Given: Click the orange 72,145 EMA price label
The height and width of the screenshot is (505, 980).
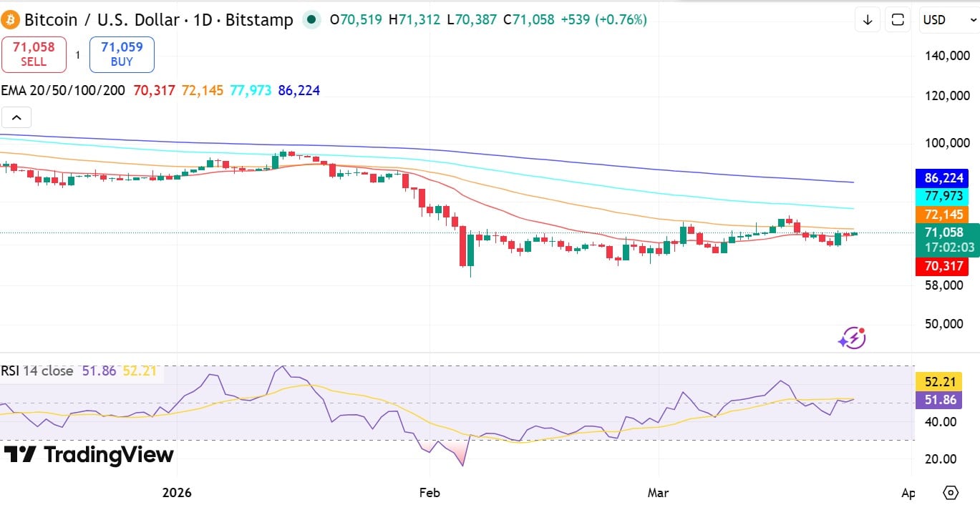Looking at the screenshot, I should click(942, 215).
